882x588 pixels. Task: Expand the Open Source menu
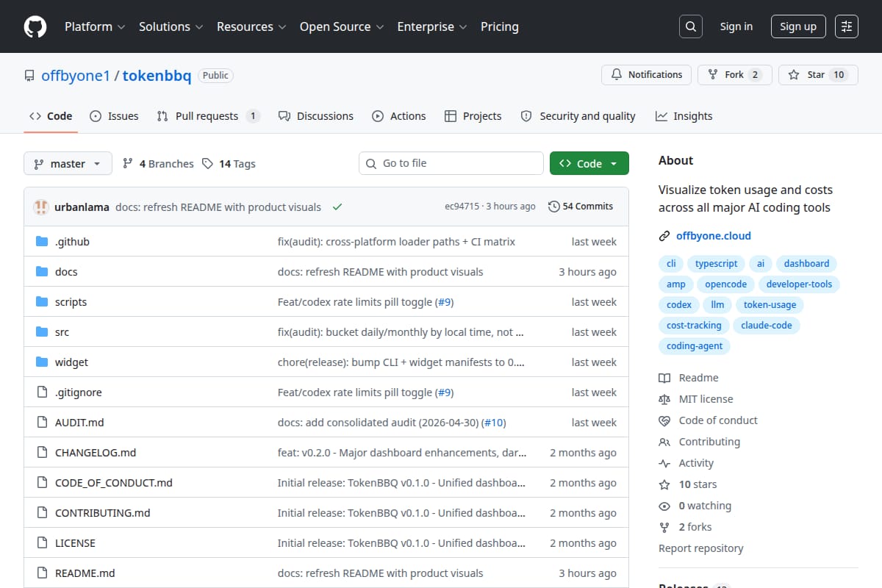pos(342,26)
